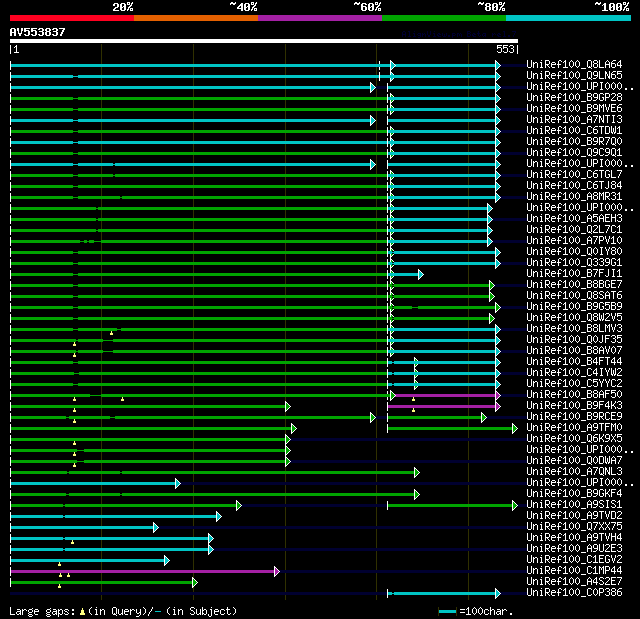The height and width of the screenshot is (619, 640).
Task: Select the UniRef100_B8AF50 label
Action: point(574,395)
